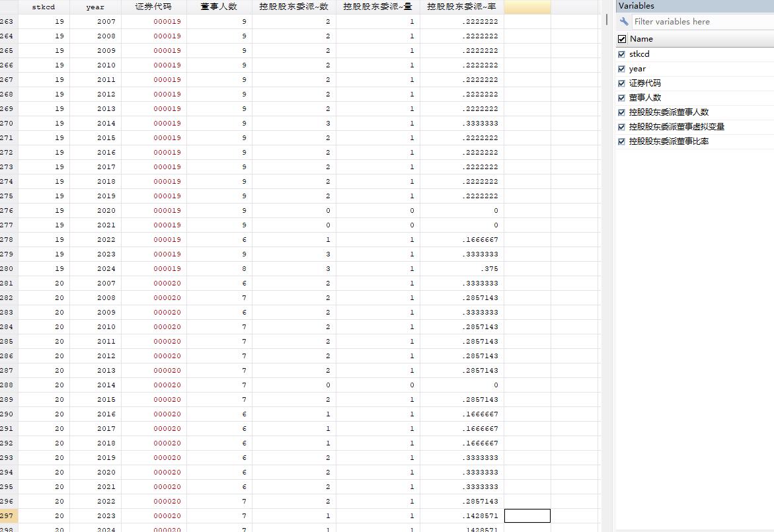Select the 董事人数 column header
This screenshot has height=532, width=774.
(219, 7)
